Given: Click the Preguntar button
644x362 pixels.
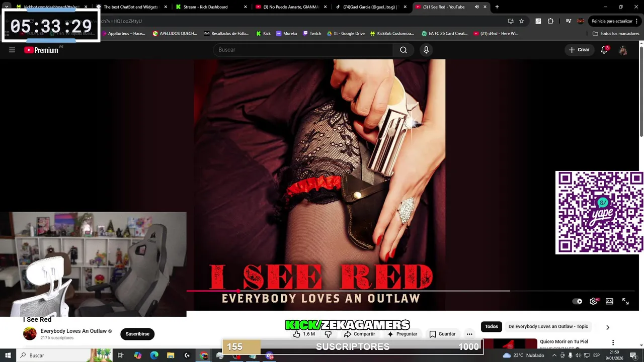Looking at the screenshot, I should 401,334.
